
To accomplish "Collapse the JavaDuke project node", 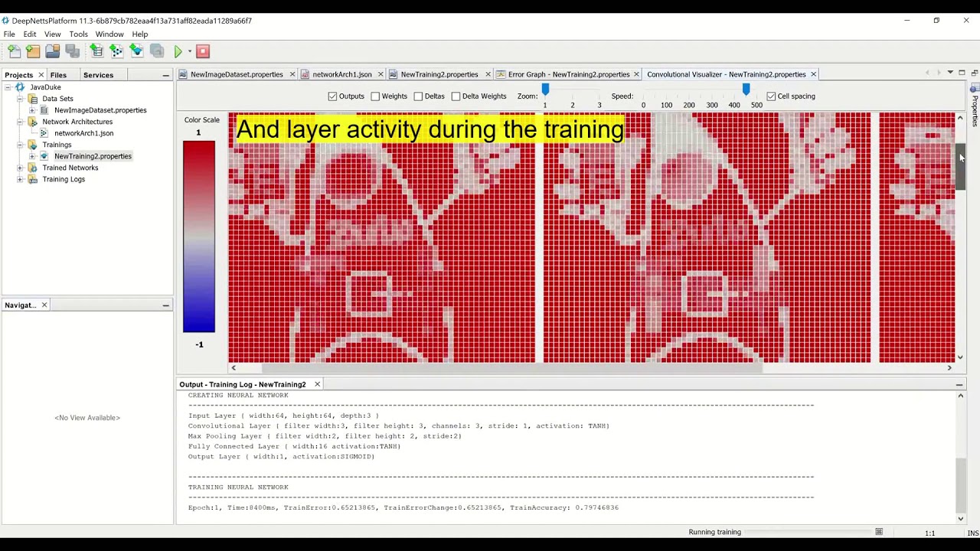I will click(x=8, y=87).
